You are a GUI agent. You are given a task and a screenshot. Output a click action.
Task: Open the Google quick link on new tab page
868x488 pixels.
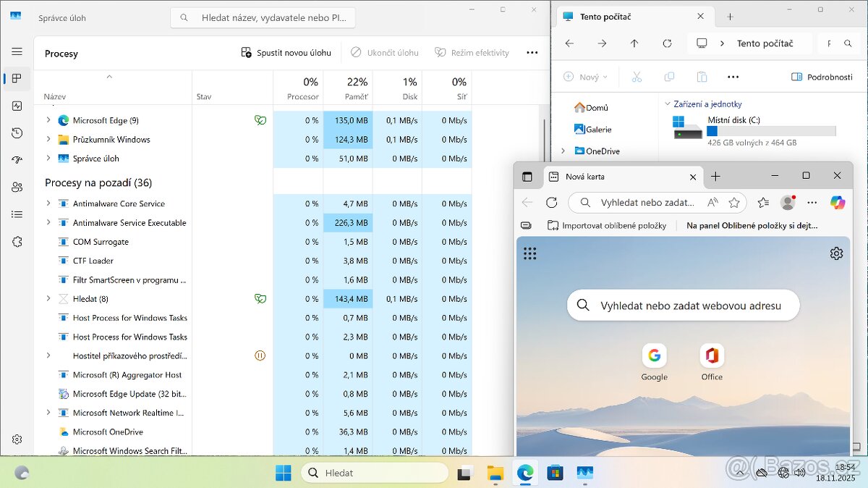[x=654, y=356]
